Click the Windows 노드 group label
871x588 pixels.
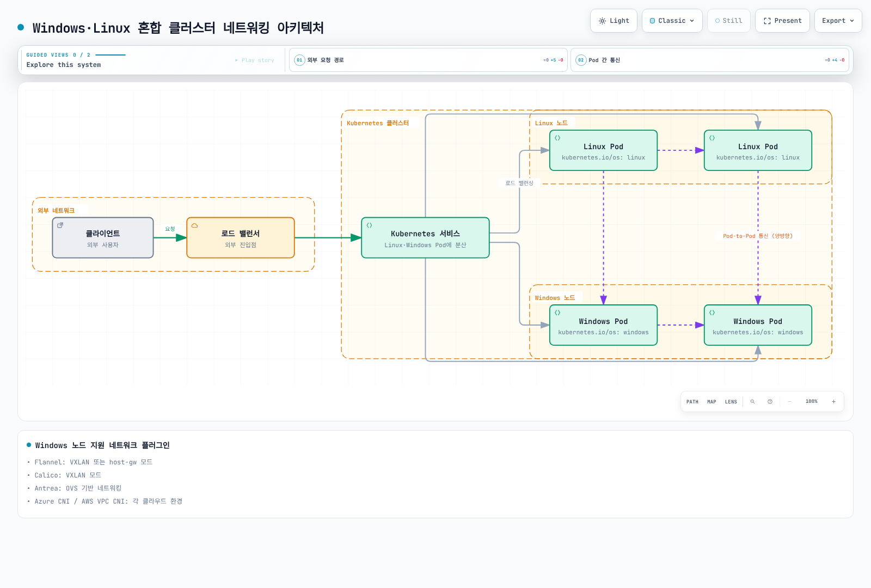555,298
